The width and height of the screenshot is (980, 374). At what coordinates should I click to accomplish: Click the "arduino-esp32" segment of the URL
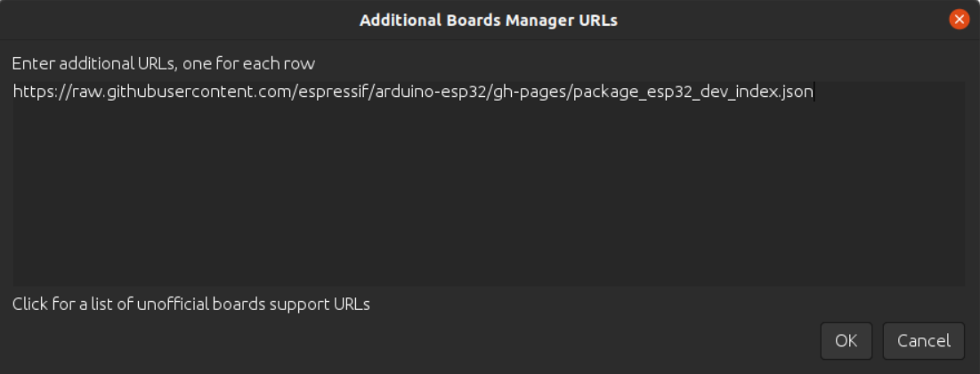tap(431, 93)
